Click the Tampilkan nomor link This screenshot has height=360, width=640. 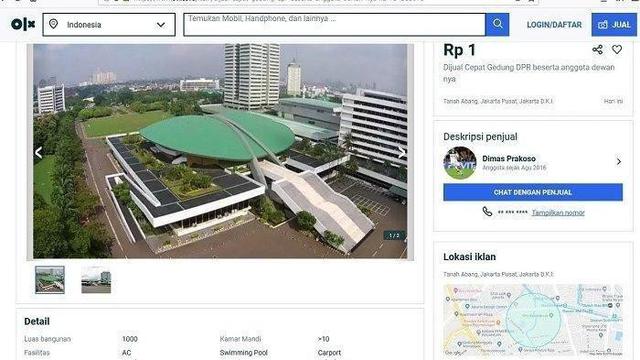[x=558, y=213]
